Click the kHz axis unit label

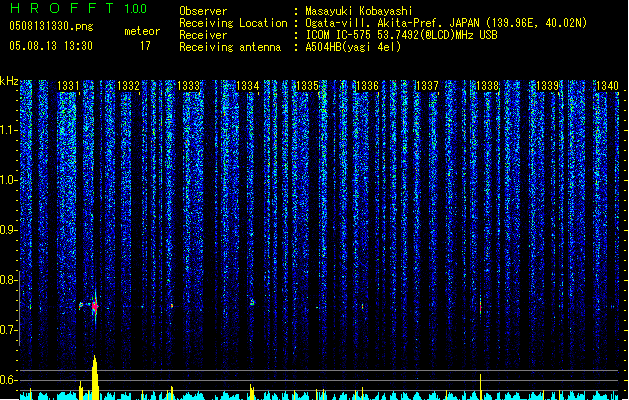coord(9,81)
